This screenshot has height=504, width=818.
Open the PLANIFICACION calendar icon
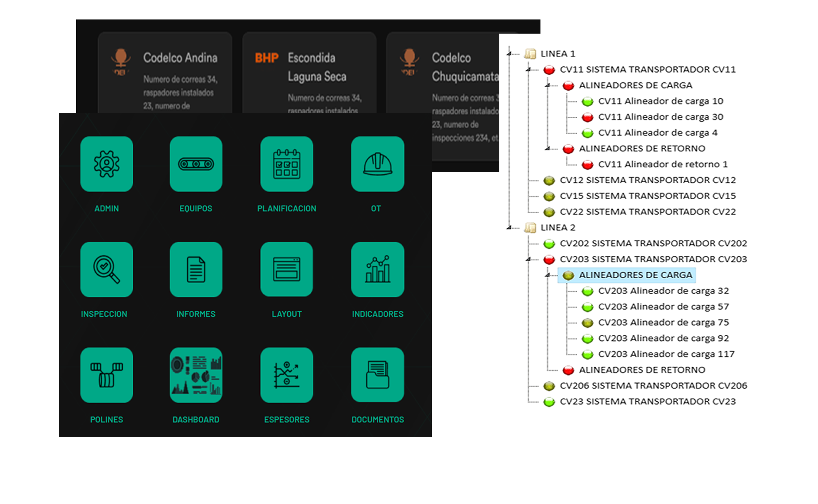[287, 164]
